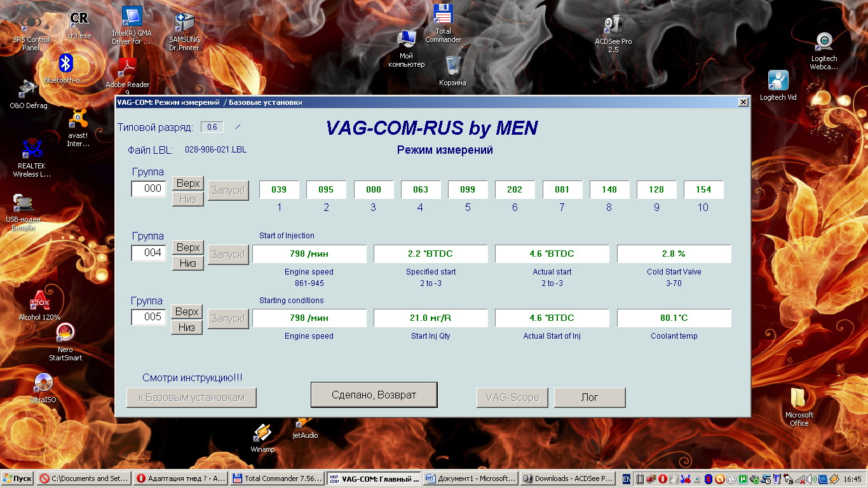The image size is (868, 488).
Task: Switch to C:\Documents and Settings taskbar item
Action: pyautogui.click(x=84, y=479)
